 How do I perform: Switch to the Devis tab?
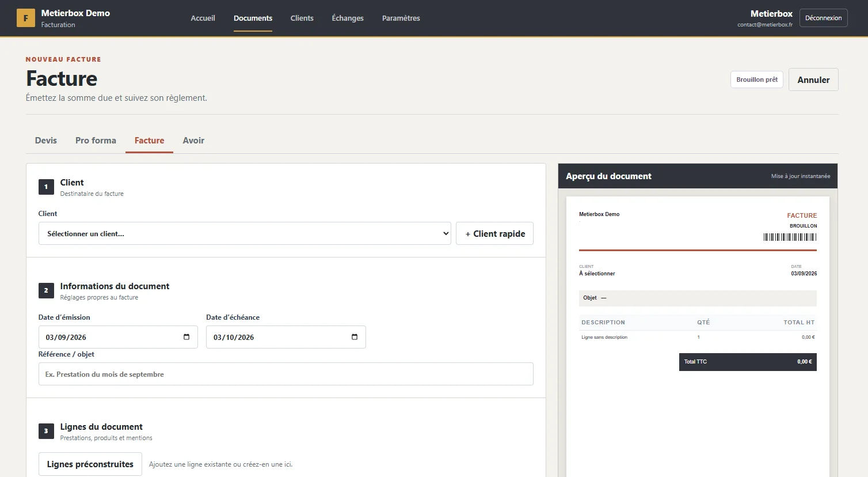point(46,141)
